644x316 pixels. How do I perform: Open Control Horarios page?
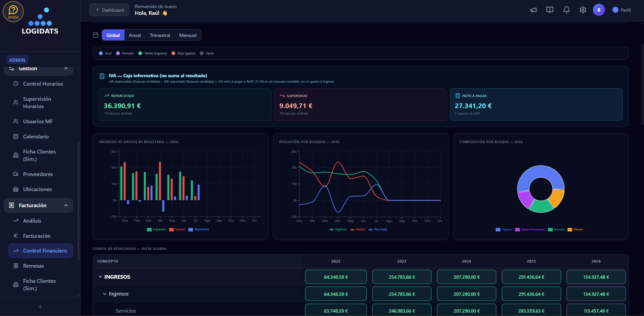point(41,84)
